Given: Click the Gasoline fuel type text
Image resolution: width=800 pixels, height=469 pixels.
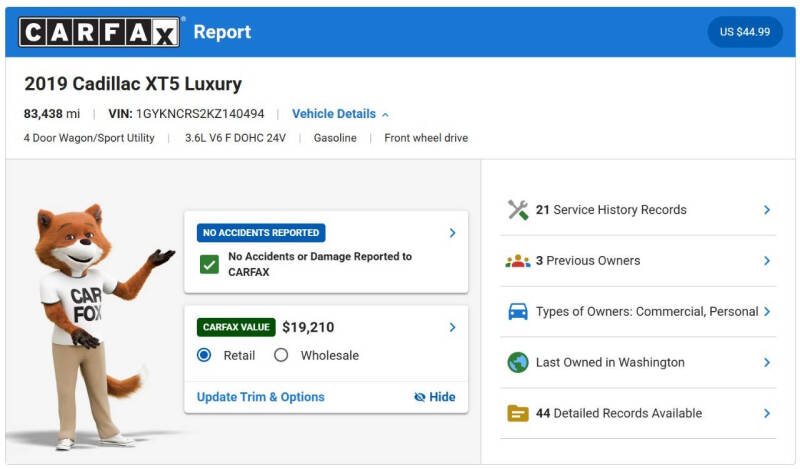Looking at the screenshot, I should 335,138.
